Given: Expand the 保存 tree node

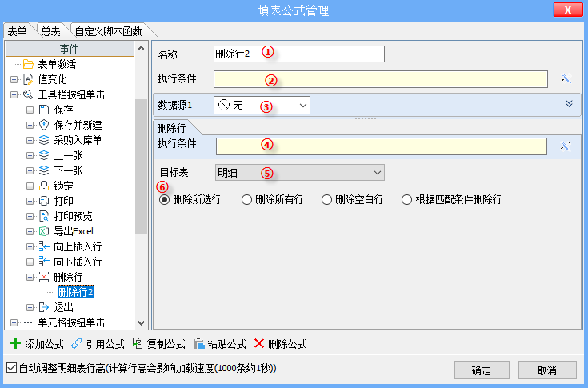Looking at the screenshot, I should click(30, 110).
